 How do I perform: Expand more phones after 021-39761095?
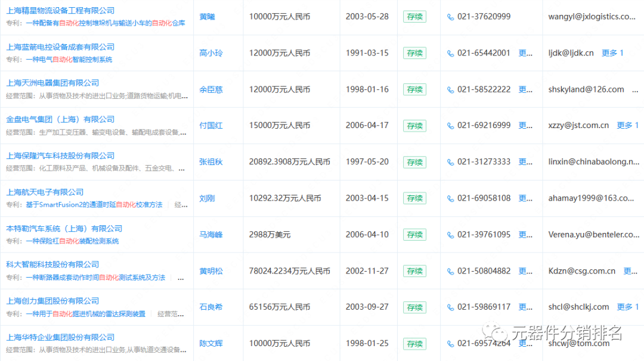click(525, 235)
